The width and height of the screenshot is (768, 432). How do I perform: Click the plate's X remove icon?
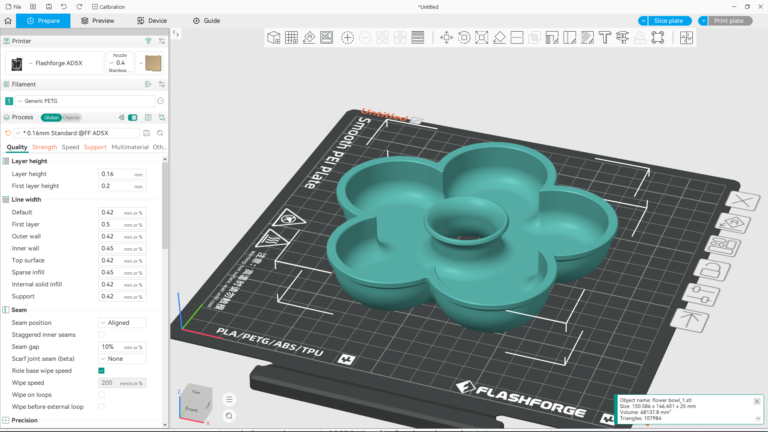(x=744, y=201)
